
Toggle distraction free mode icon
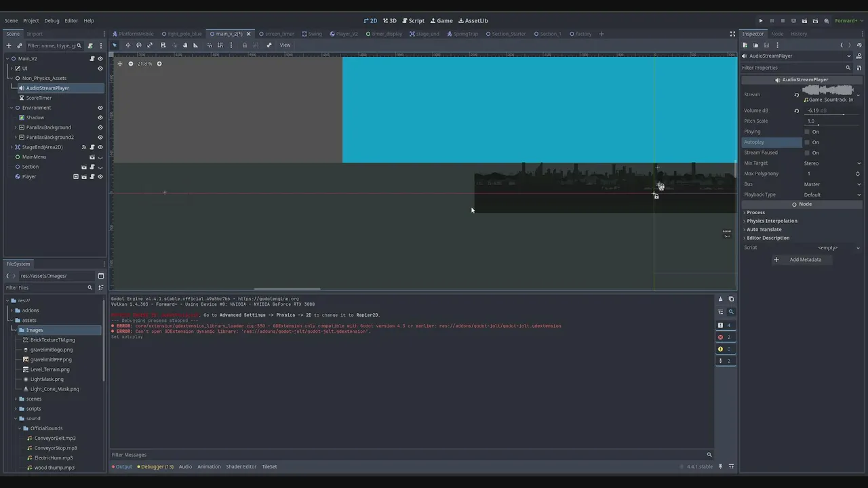pyautogui.click(x=732, y=34)
